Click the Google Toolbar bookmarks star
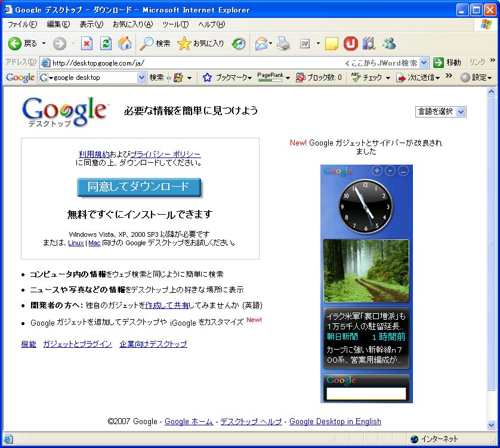Viewport: 500px width, 448px height. (208, 78)
